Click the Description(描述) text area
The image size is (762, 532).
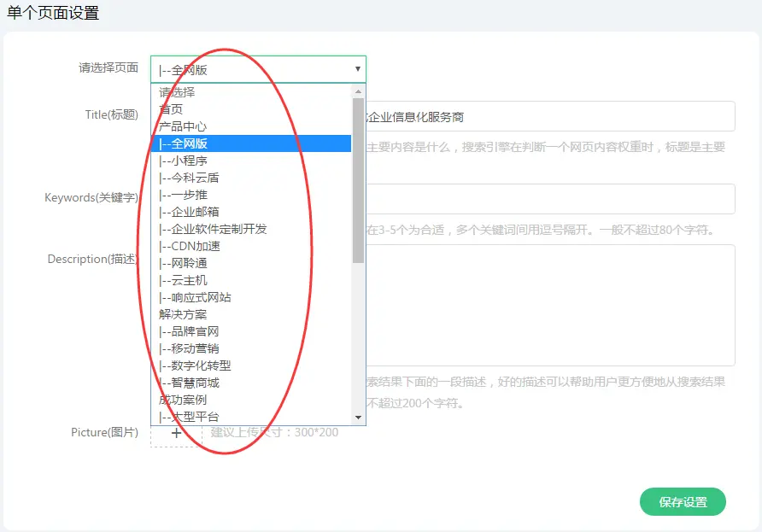(550, 305)
